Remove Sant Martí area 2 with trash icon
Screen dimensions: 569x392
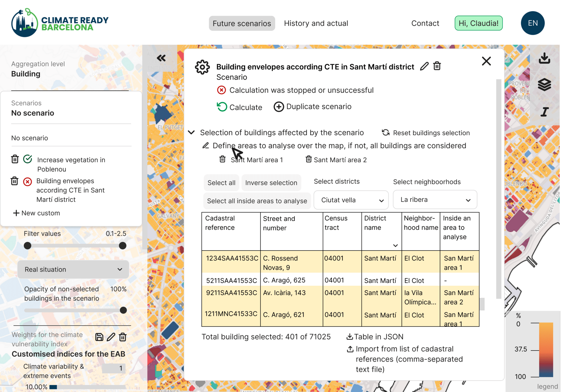(x=308, y=159)
